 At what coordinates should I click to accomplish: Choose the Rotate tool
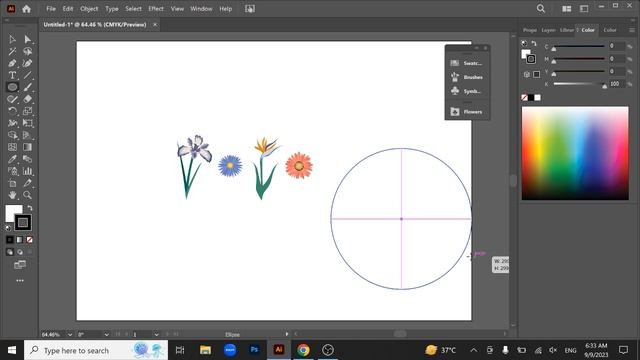pos(12,111)
